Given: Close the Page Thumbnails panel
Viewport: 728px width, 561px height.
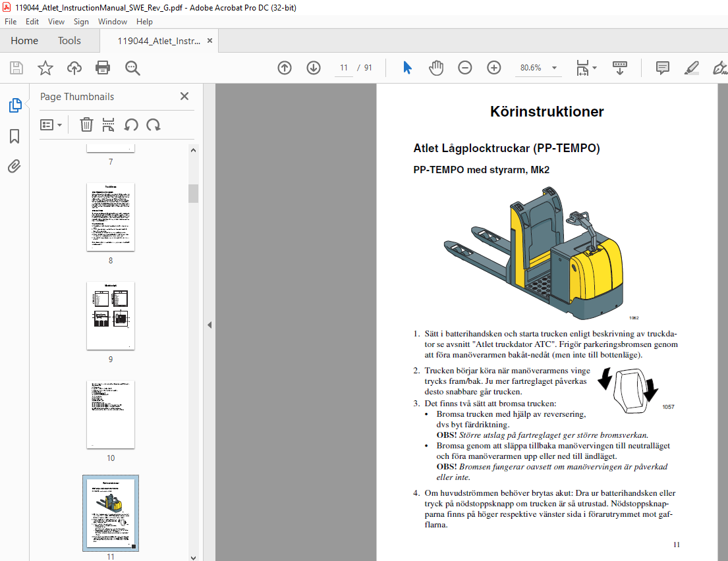Looking at the screenshot, I should [x=184, y=96].
